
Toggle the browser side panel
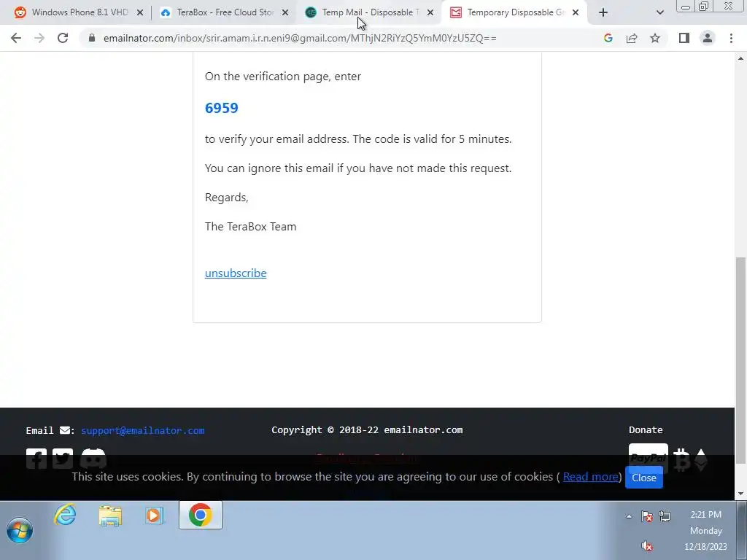[x=684, y=38]
